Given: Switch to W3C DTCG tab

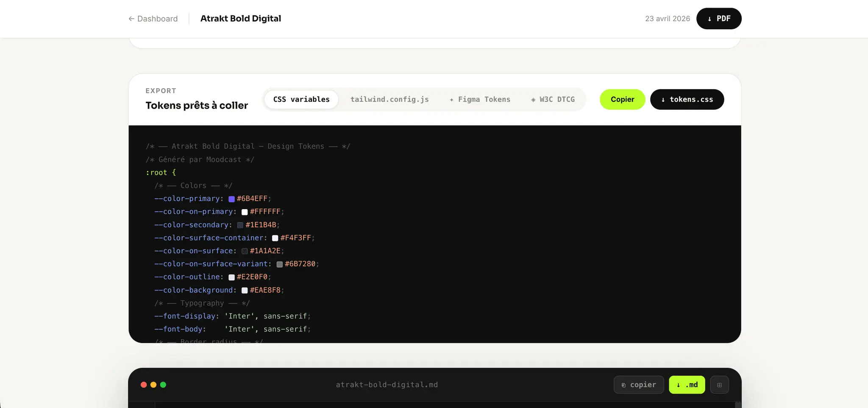Looking at the screenshot, I should tap(553, 99).
